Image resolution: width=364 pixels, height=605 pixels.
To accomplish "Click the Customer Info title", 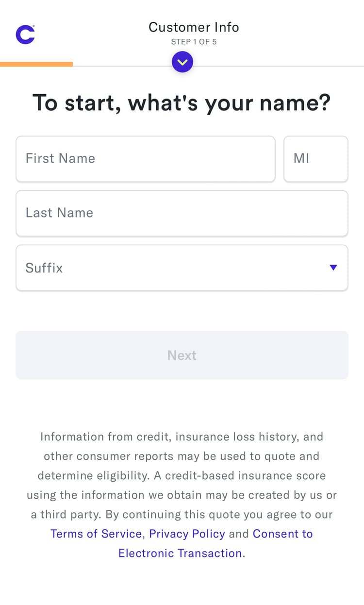I will (x=194, y=27).
